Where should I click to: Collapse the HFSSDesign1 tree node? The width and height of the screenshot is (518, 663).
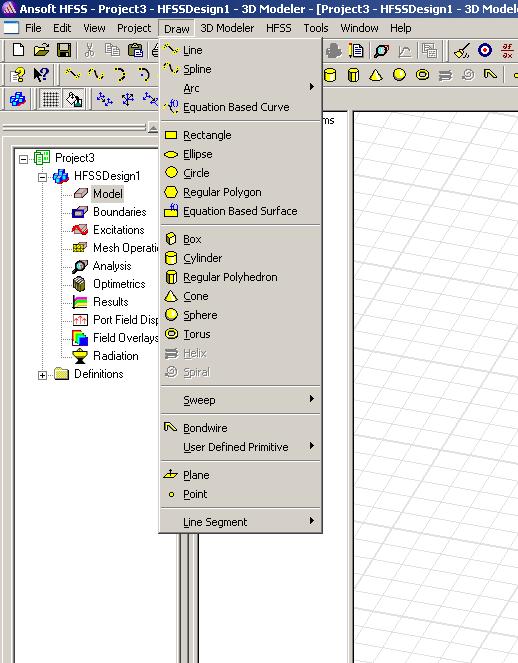42,177
